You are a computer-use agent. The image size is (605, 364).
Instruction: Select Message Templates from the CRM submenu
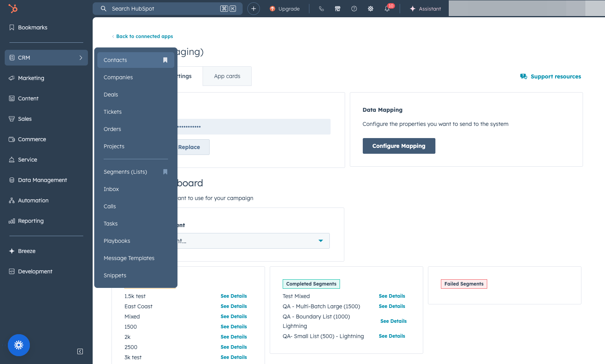tap(136, 258)
